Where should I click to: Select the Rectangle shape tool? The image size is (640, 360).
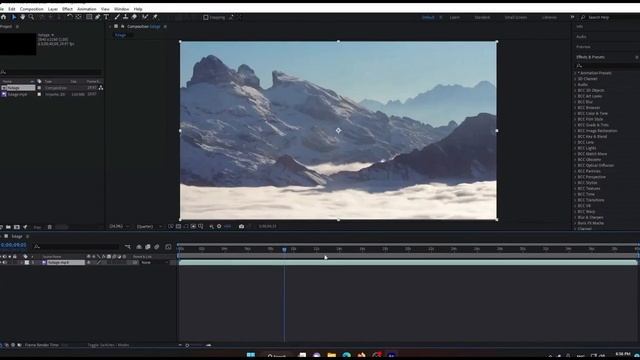click(x=89, y=17)
